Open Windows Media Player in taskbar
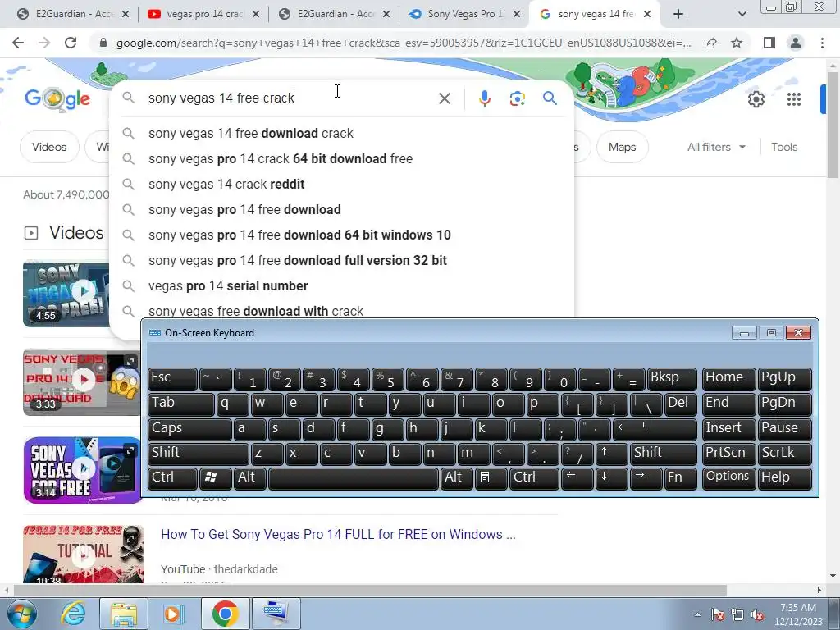Viewport: 840px width, 630px height. (173, 614)
